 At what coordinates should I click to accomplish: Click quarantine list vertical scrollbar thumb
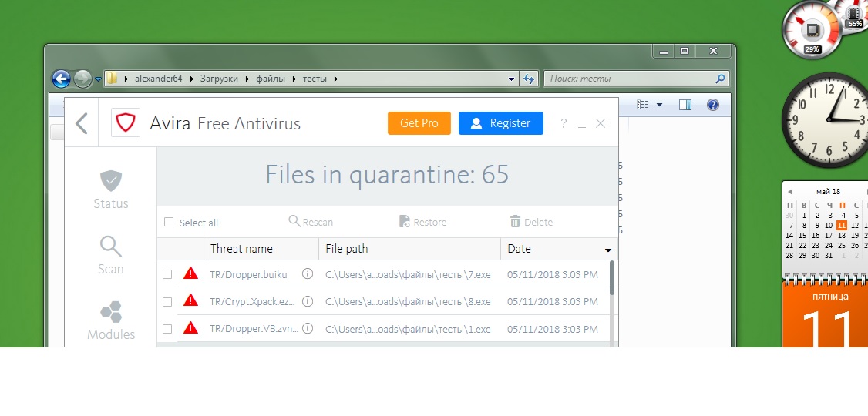(x=612, y=277)
